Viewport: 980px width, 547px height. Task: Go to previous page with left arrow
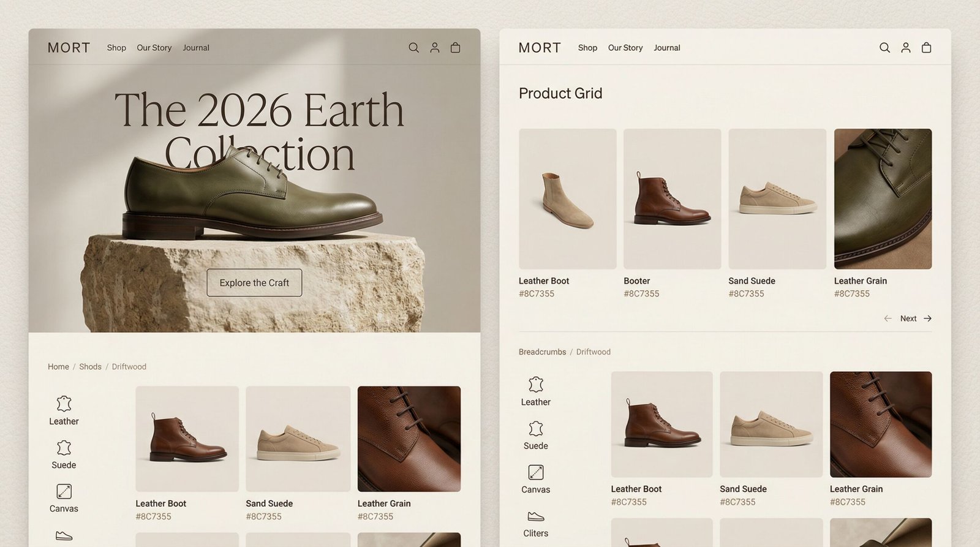(x=888, y=319)
